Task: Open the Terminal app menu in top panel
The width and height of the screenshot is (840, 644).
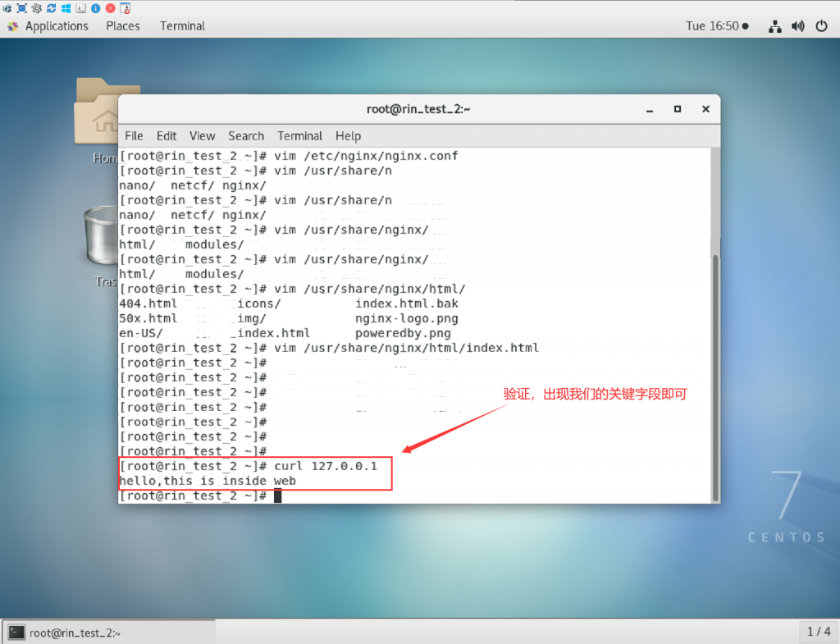Action: coord(182,26)
